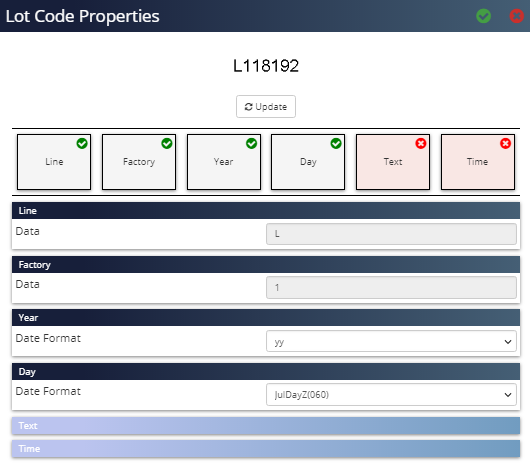This screenshot has height=474, width=530.
Task: Select the Day section header
Action: 266,372
